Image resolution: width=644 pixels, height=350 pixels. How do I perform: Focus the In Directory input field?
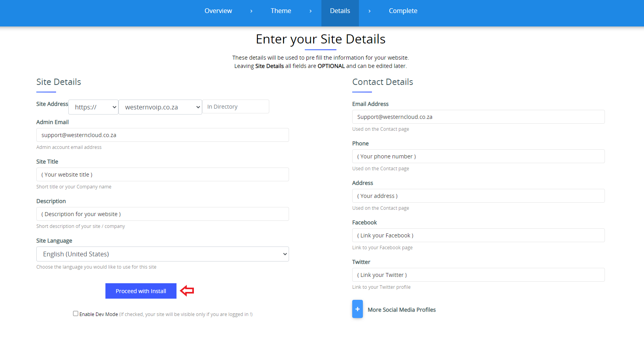(236, 107)
